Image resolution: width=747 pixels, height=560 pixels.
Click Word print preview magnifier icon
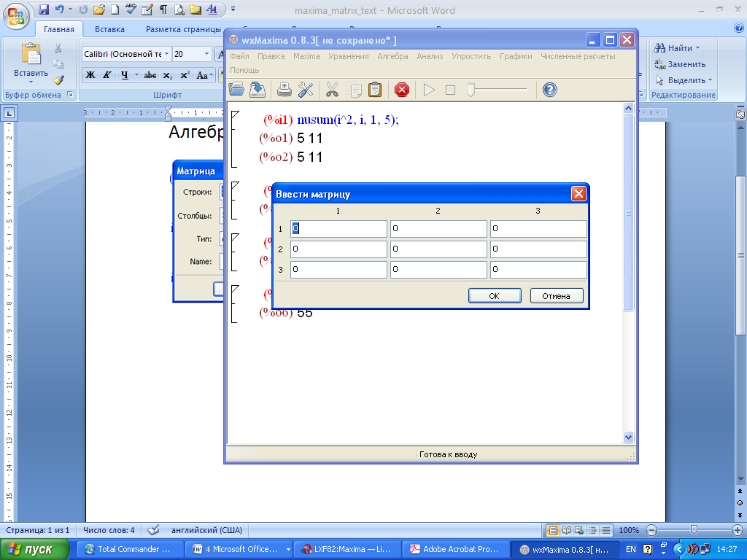[x=179, y=9]
